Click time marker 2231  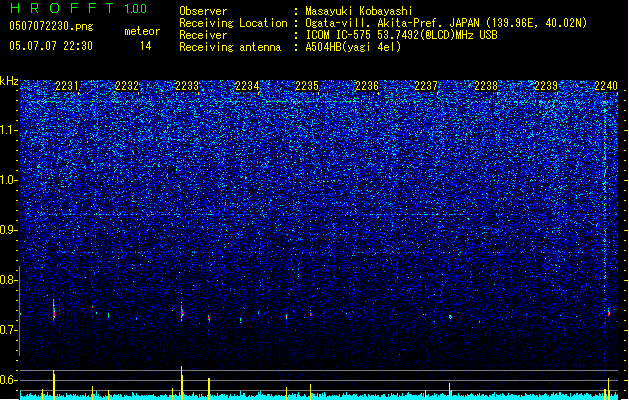click(x=67, y=86)
